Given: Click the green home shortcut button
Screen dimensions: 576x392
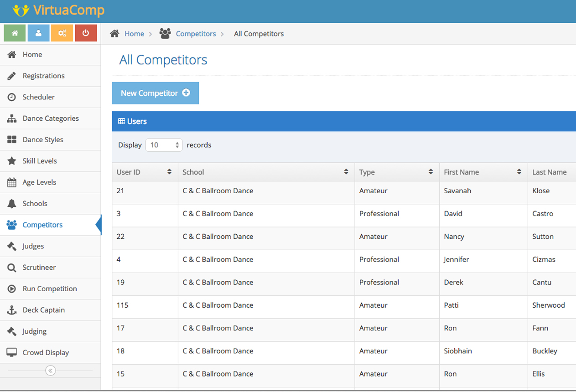Looking at the screenshot, I should coord(15,33).
